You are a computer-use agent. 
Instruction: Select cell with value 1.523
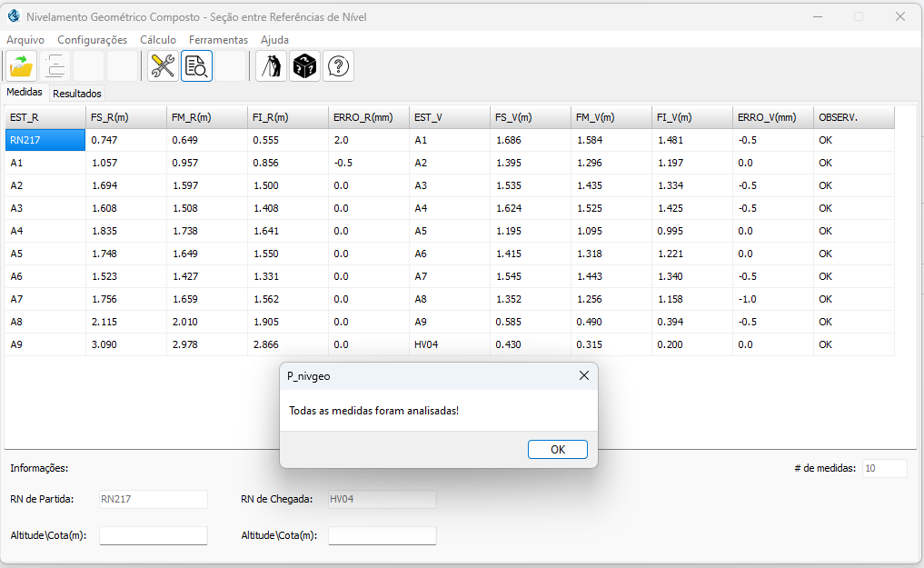[126, 276]
